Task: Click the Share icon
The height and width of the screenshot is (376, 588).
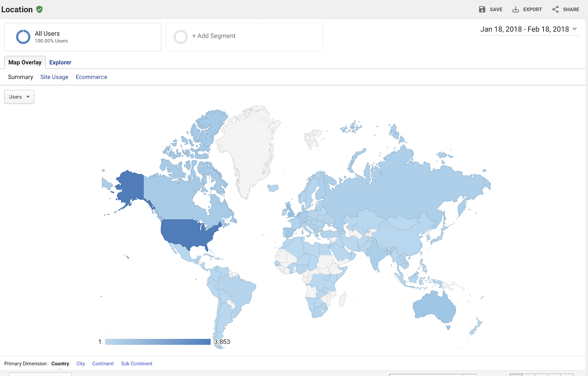Action: [x=555, y=10]
